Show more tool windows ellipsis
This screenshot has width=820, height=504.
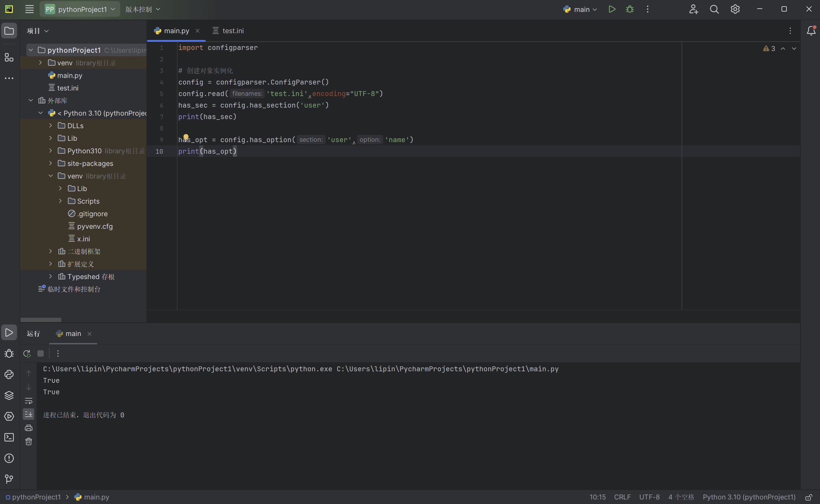coord(9,78)
